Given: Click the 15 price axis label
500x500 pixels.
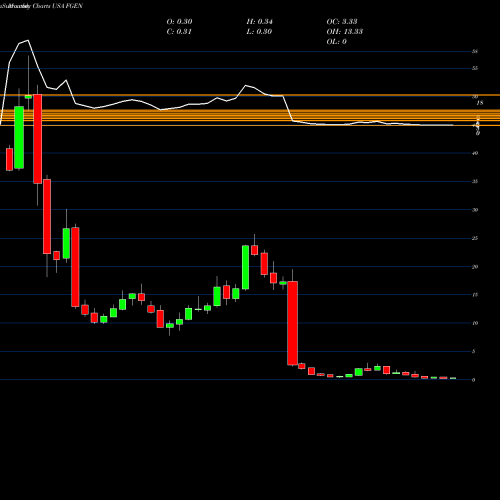Looking at the screenshot, I should 475,295.
